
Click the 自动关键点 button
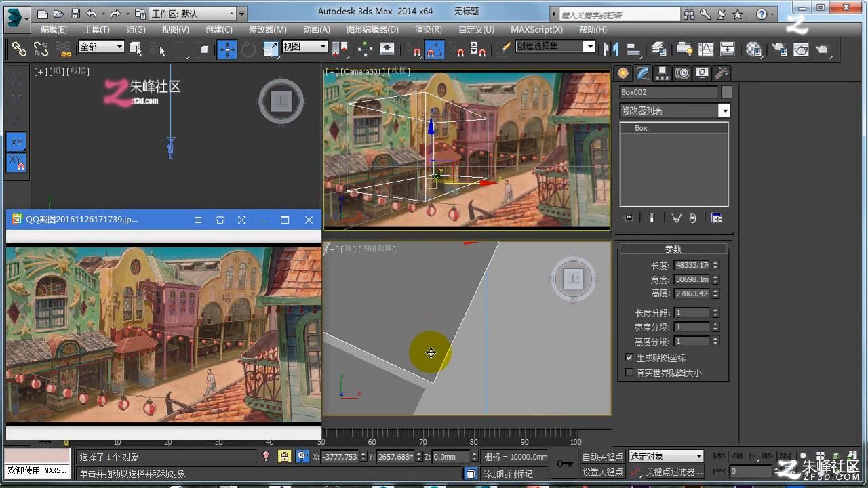tap(603, 457)
